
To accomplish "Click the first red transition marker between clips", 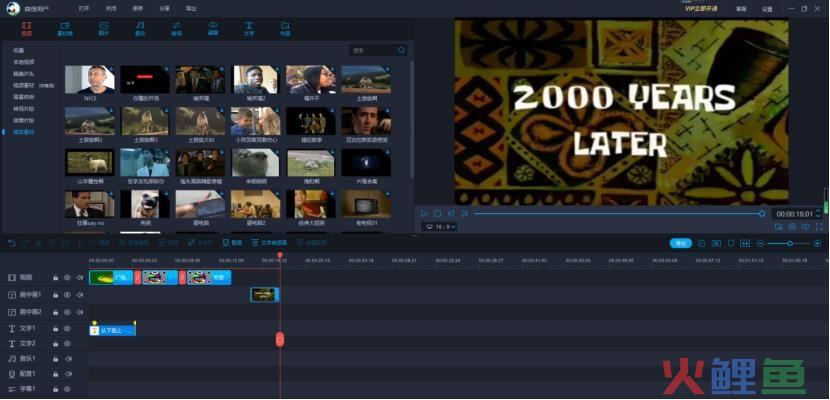I will click(138, 278).
